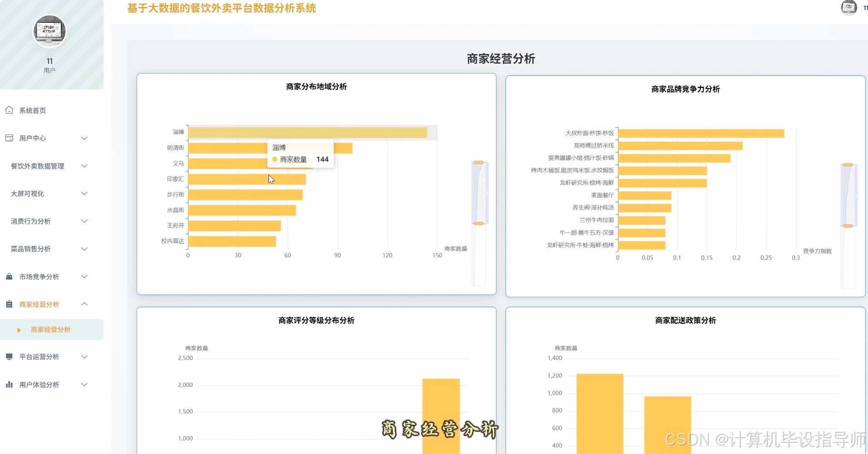Click the 义乌 axis label
The height and width of the screenshot is (454, 868).
coord(179,163)
